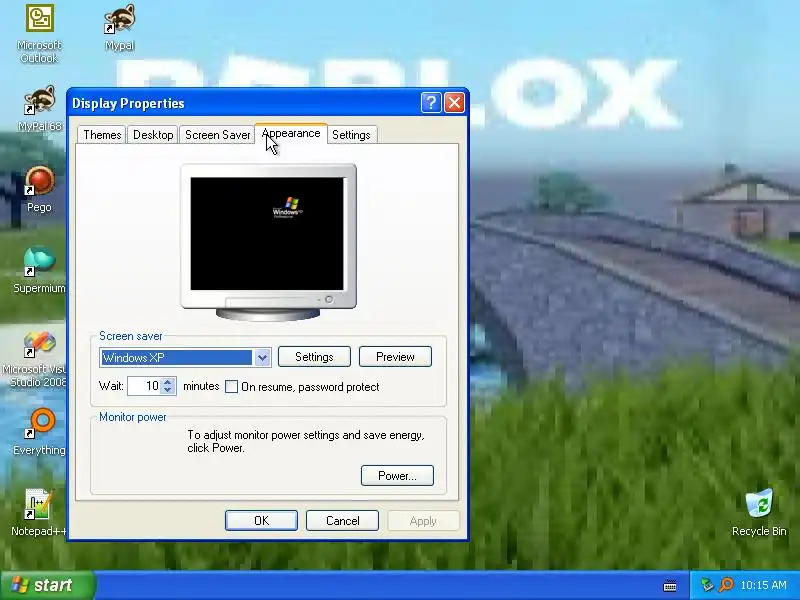The image size is (800, 600).
Task: Launch Supermium from the desktop
Action: pos(39,269)
